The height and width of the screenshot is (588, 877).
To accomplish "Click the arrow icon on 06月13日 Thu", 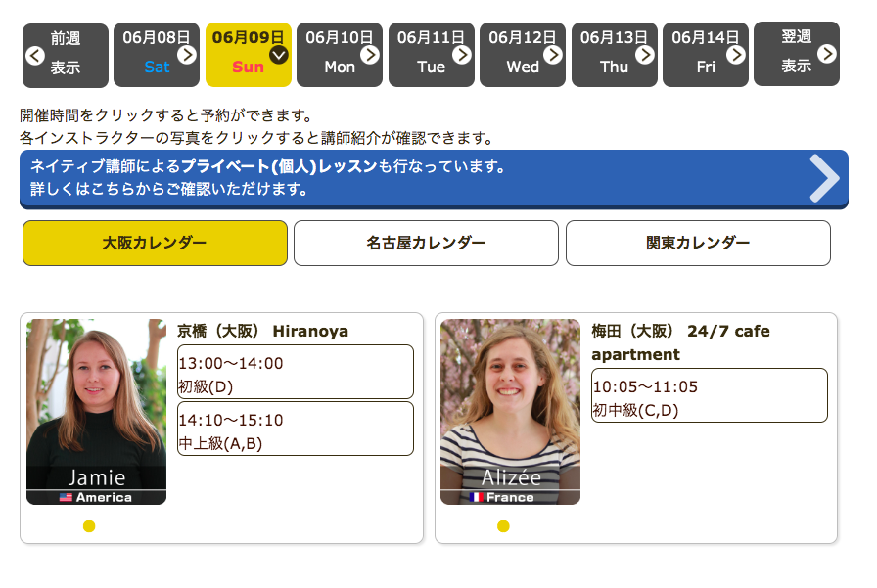I will click(x=645, y=55).
